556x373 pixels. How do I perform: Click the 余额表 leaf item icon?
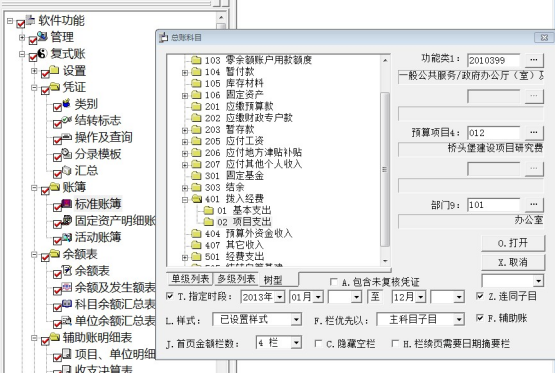coord(67,270)
